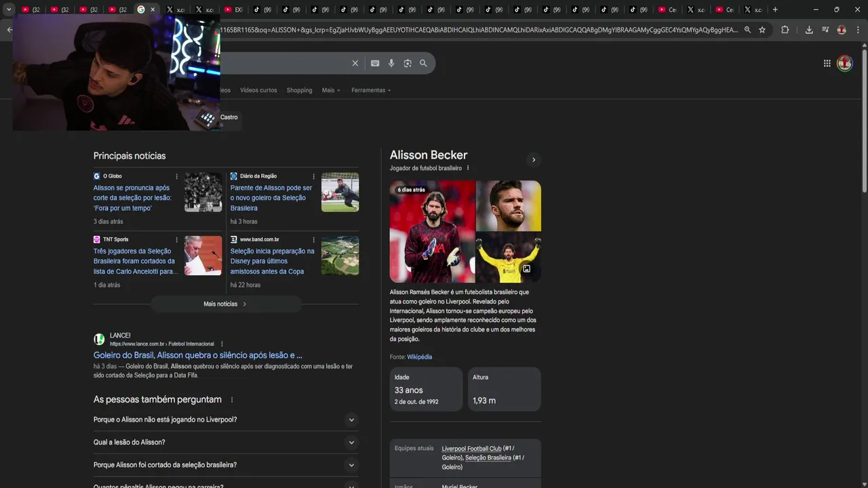This screenshot has height=488, width=868.
Task: Clear the Google search box text
Action: 355,63
